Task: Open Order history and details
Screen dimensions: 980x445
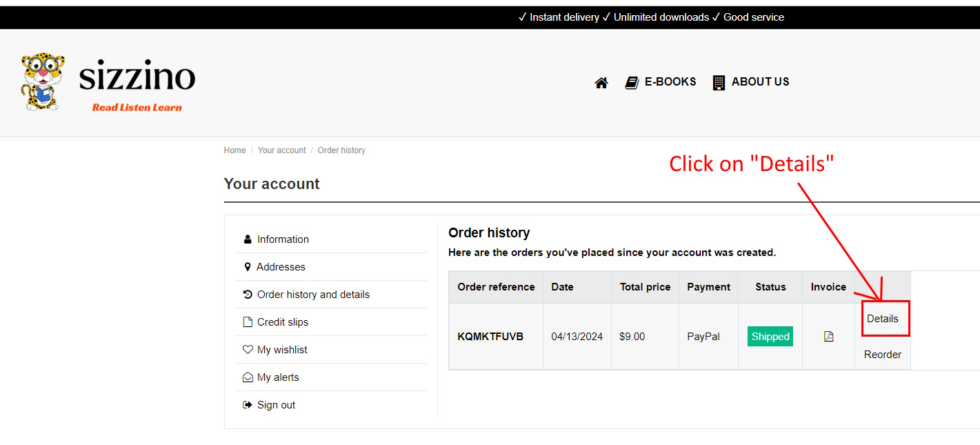Action: click(x=313, y=295)
